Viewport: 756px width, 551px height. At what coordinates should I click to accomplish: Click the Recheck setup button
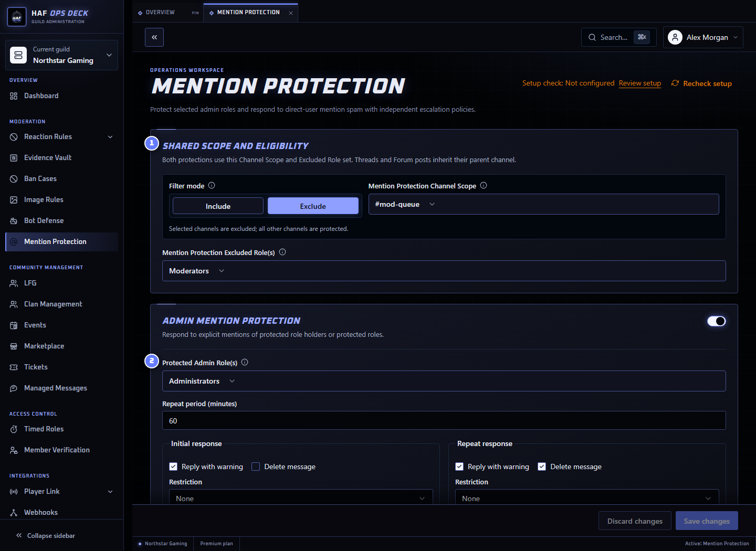pos(701,83)
